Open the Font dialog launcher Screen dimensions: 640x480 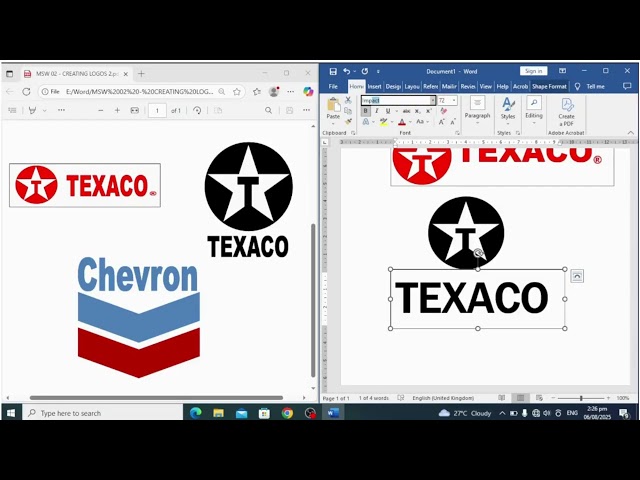click(x=457, y=133)
